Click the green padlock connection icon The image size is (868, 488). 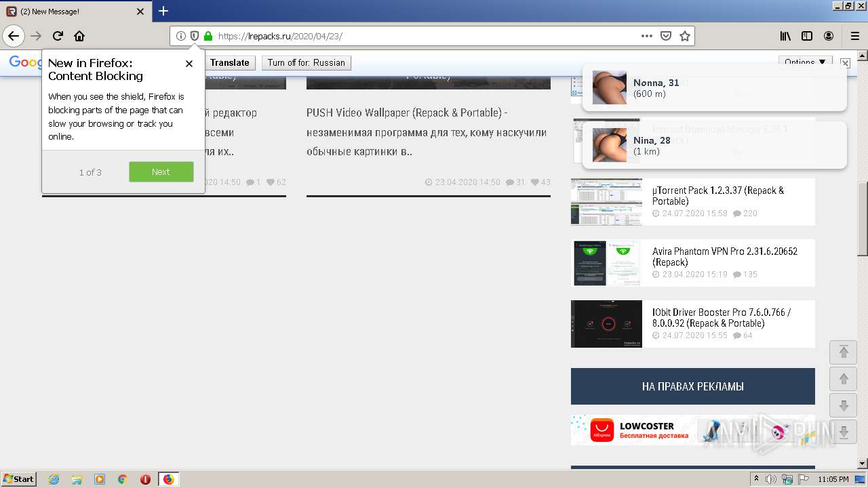click(208, 36)
